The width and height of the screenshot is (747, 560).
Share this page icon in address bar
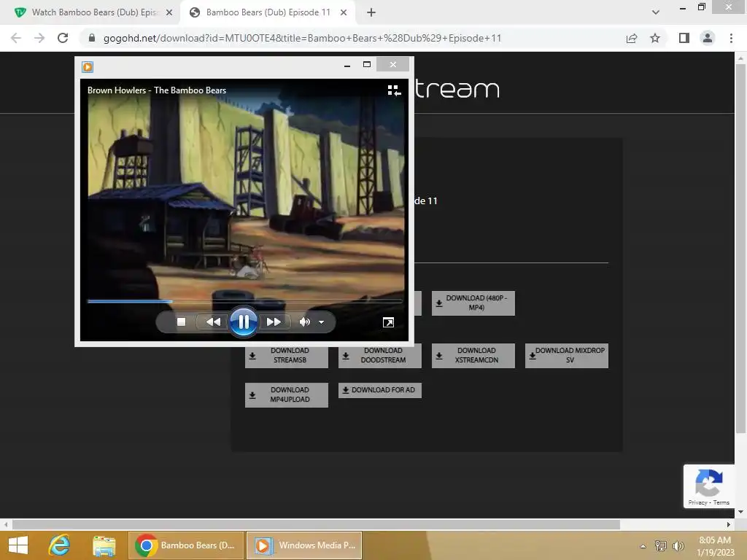(632, 38)
